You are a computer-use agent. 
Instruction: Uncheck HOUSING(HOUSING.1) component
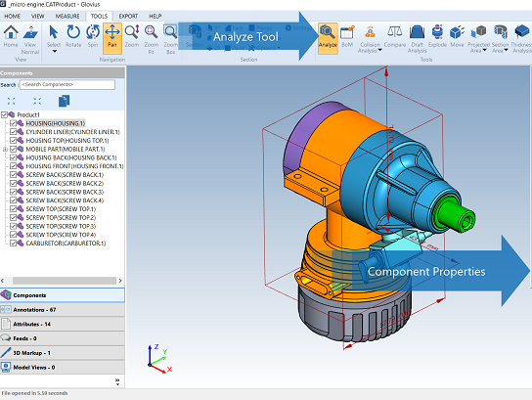(13, 123)
